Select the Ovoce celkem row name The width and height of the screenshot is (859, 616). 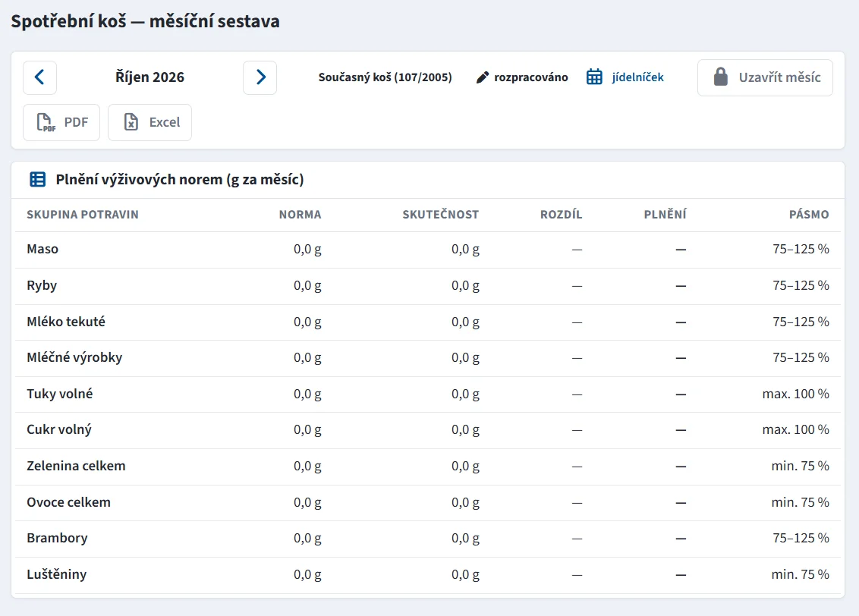(x=68, y=502)
